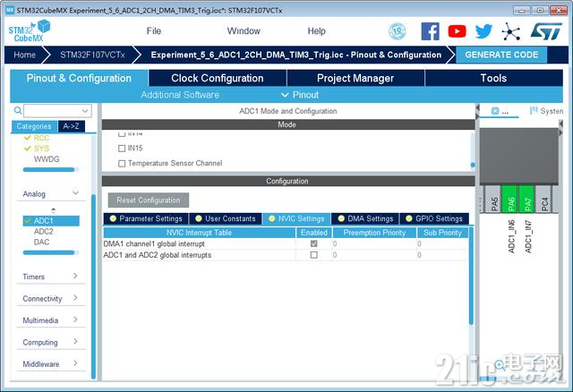This screenshot has height=392, width=573.
Task: Open the Pinout dropdown menu
Action: (300, 95)
